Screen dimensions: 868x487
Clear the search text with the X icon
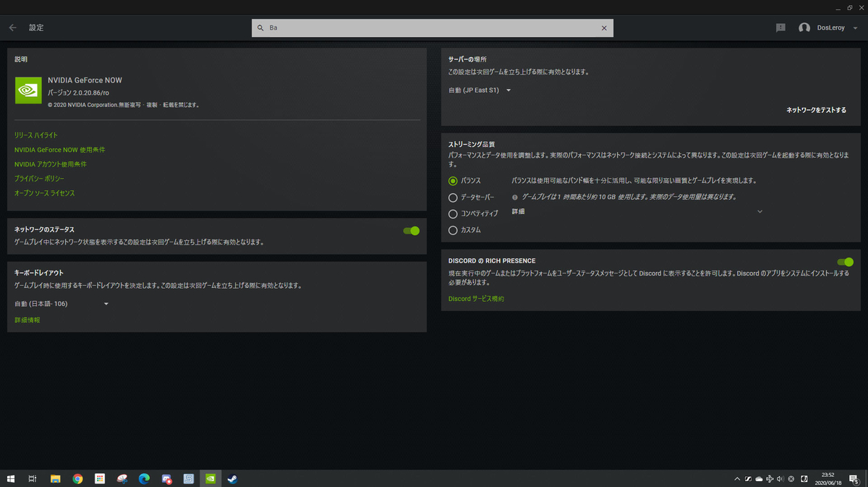(x=605, y=27)
